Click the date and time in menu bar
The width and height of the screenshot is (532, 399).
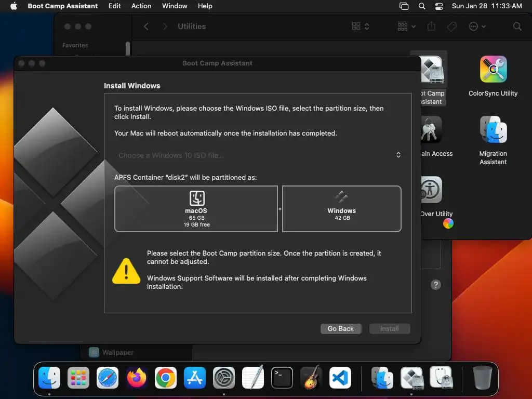(486, 6)
